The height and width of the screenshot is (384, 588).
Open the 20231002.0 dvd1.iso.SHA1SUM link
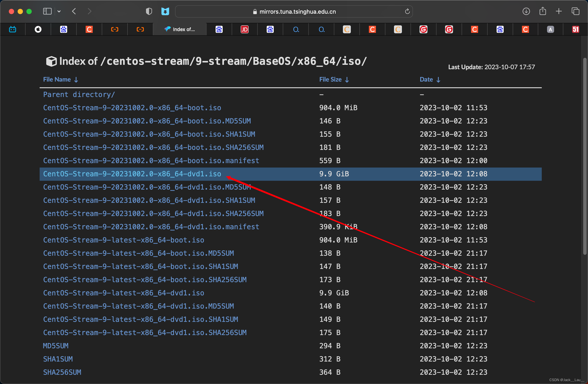[149, 200]
